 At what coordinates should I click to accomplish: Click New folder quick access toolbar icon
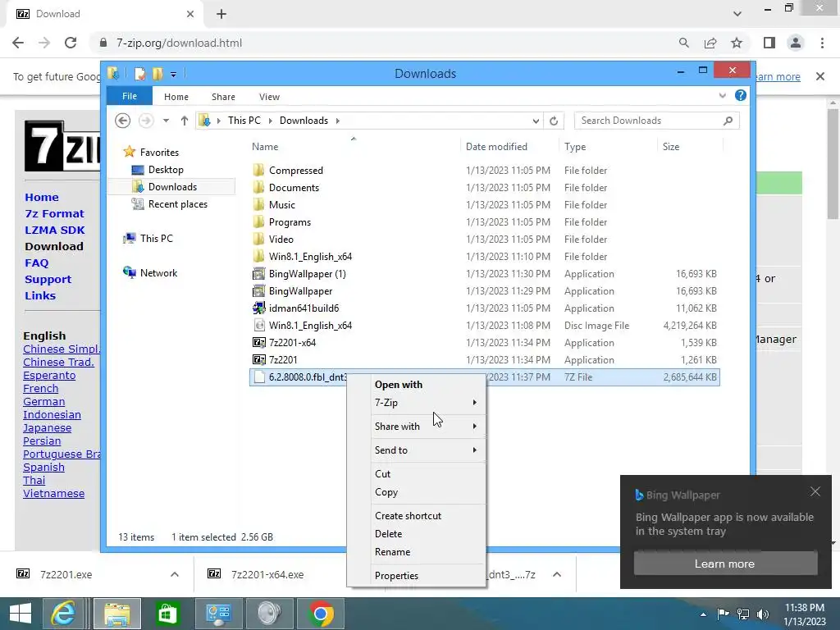(157, 73)
